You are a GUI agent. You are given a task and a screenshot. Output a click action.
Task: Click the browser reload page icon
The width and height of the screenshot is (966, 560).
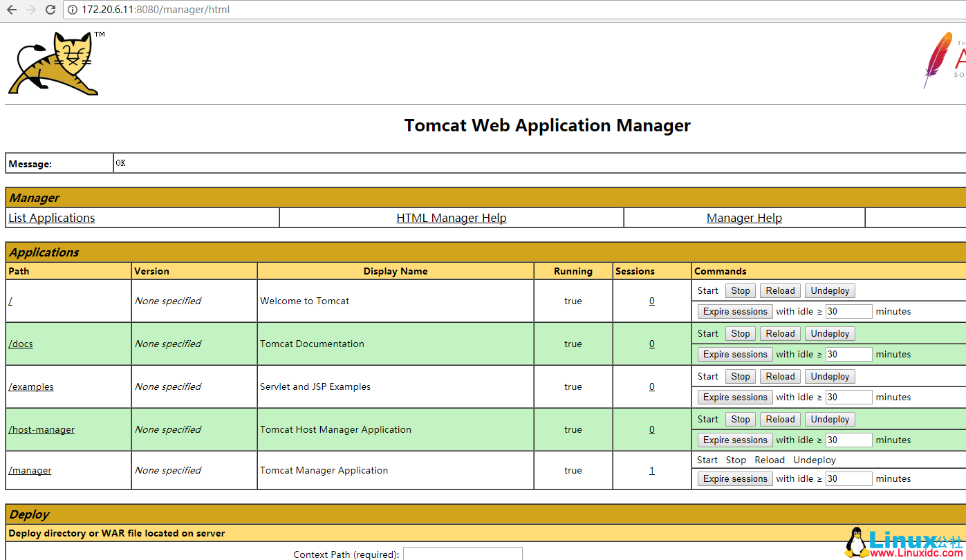(50, 10)
